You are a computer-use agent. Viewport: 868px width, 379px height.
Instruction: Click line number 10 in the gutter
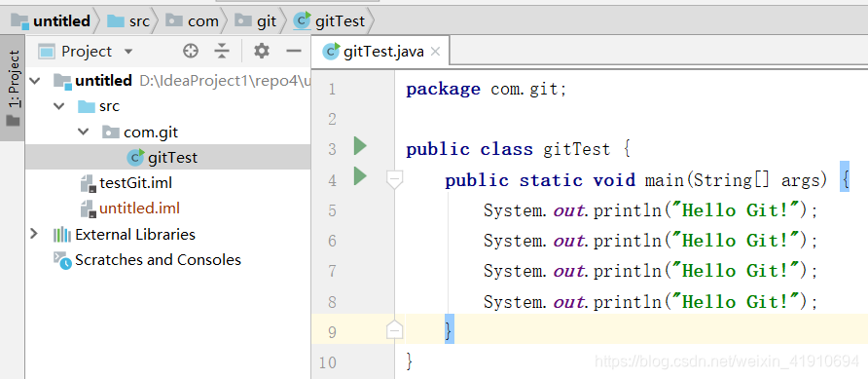coord(328,362)
